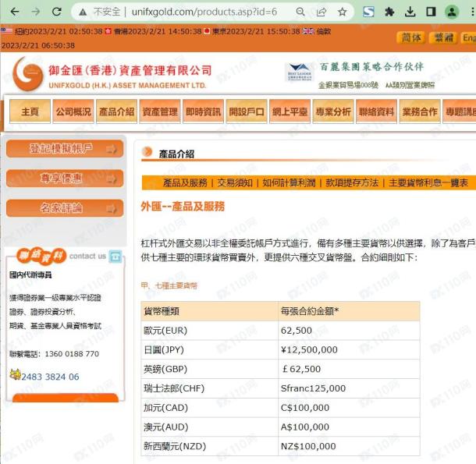Open 即時資訊 navigation tab
This screenshot has height=464, width=476.
pyautogui.click(x=203, y=112)
